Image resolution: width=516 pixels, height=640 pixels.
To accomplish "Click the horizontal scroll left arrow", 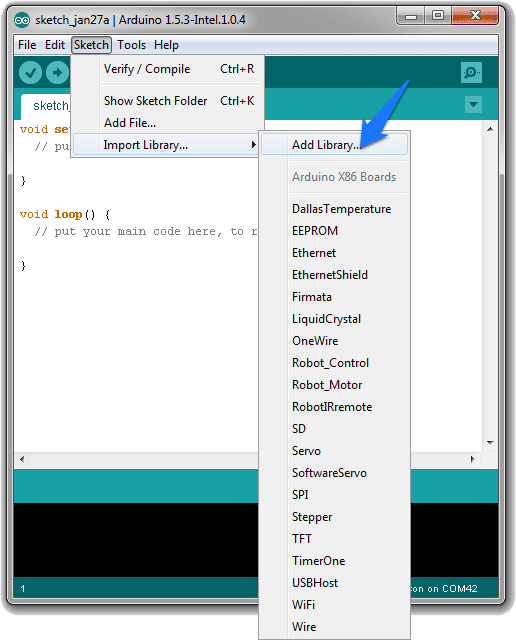I will click(22, 460).
